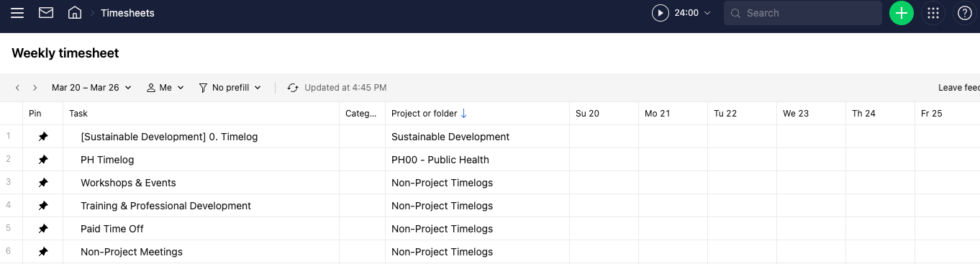Open the hamburger navigation menu
This screenshot has height=264, width=980.
17,13
